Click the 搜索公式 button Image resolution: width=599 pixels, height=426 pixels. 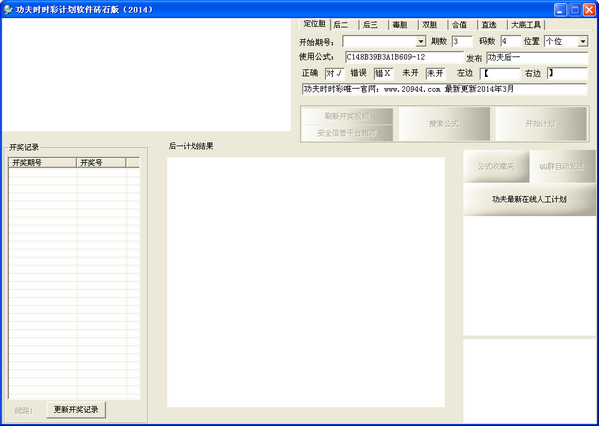click(444, 124)
